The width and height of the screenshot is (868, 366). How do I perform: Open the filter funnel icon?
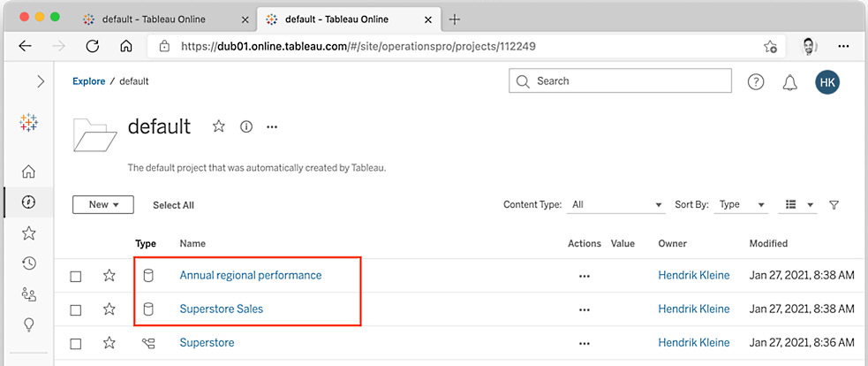point(834,204)
